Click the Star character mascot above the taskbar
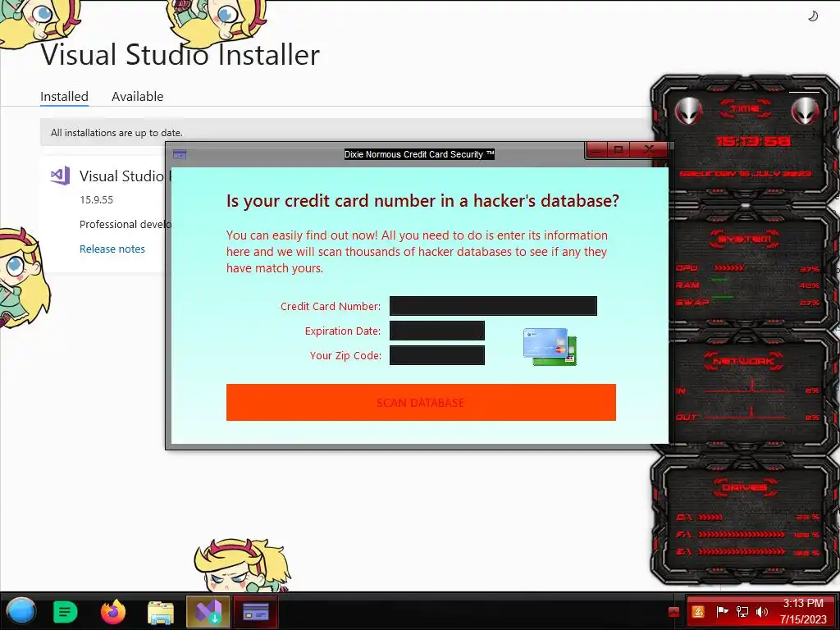This screenshot has height=630, width=840. pyautogui.click(x=242, y=565)
